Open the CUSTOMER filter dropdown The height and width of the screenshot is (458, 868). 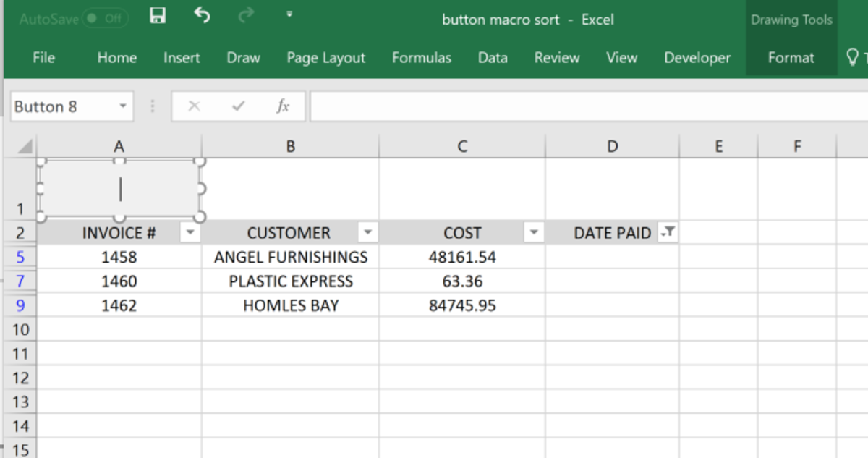coord(369,232)
